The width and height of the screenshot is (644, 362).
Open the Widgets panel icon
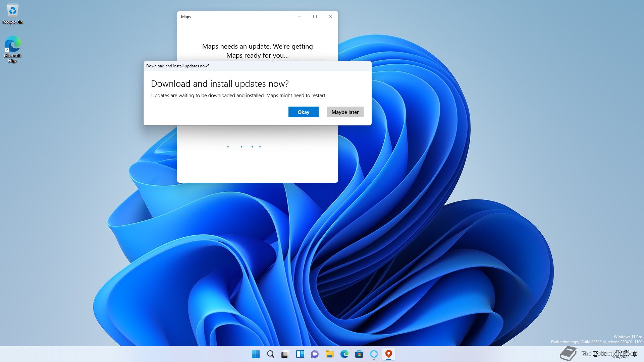click(300, 354)
